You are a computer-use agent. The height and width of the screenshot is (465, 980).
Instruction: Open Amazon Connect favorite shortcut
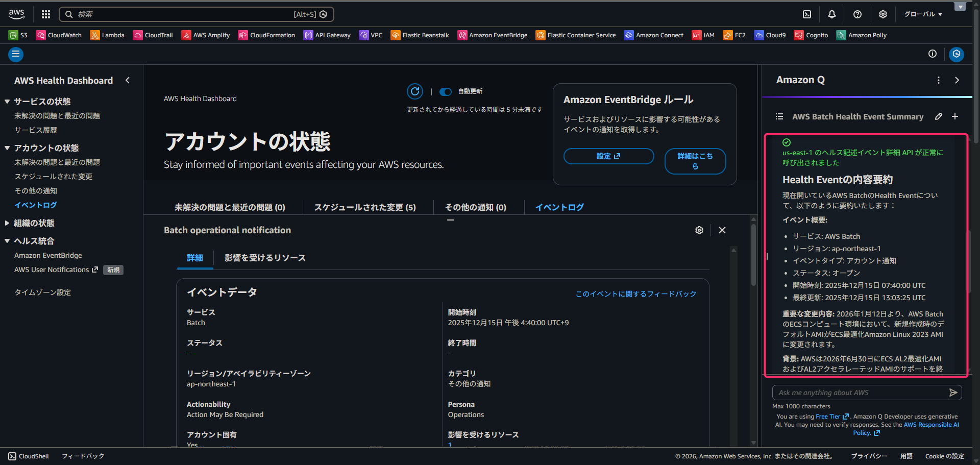pos(654,35)
